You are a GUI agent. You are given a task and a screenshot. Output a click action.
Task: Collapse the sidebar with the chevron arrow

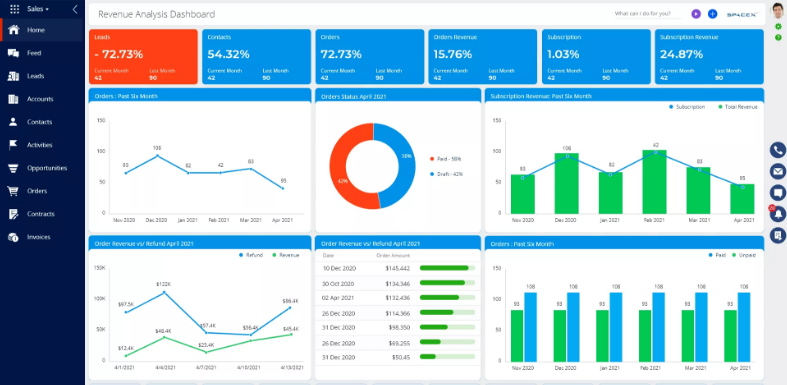tap(75, 9)
